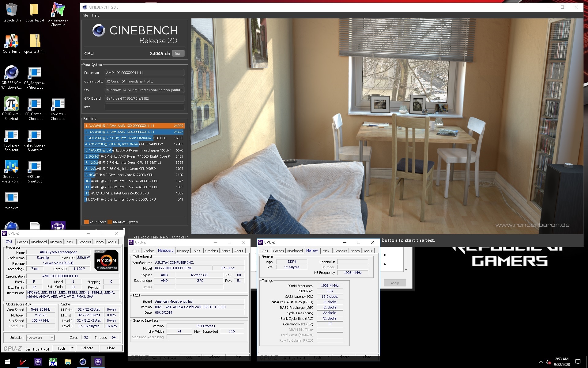Expand the Socket #1 selection dropdown

52,338
